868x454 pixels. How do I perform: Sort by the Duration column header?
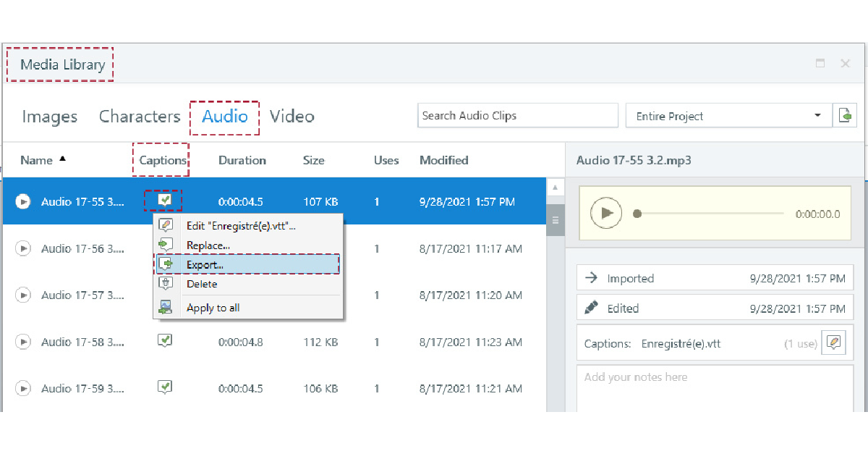pyautogui.click(x=242, y=160)
